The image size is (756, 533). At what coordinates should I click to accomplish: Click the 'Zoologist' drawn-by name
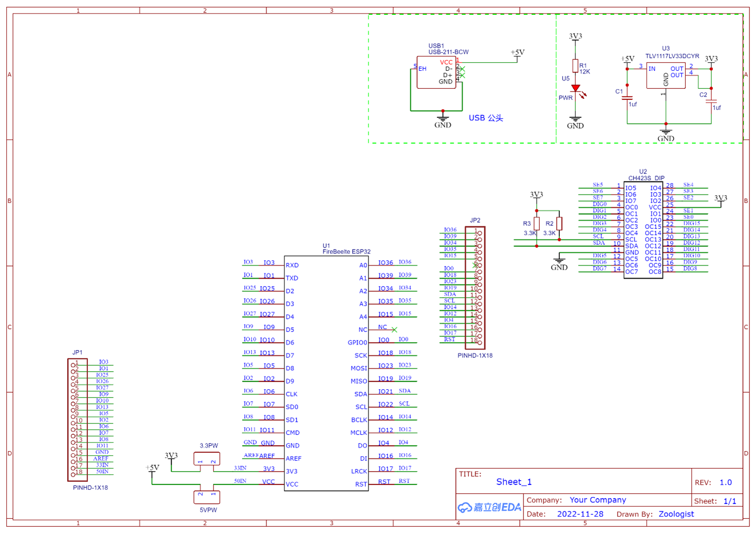pyautogui.click(x=676, y=514)
